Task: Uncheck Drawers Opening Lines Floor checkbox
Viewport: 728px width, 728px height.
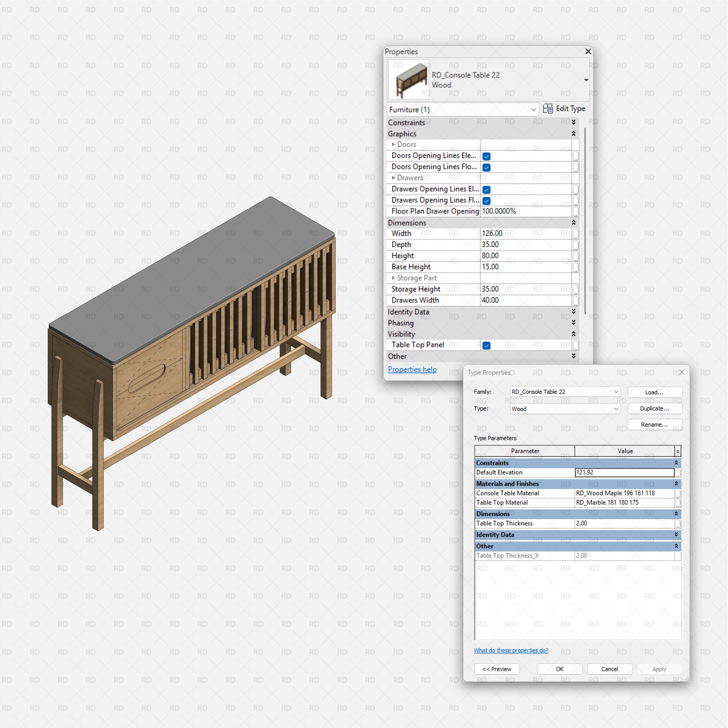Action: point(486,200)
